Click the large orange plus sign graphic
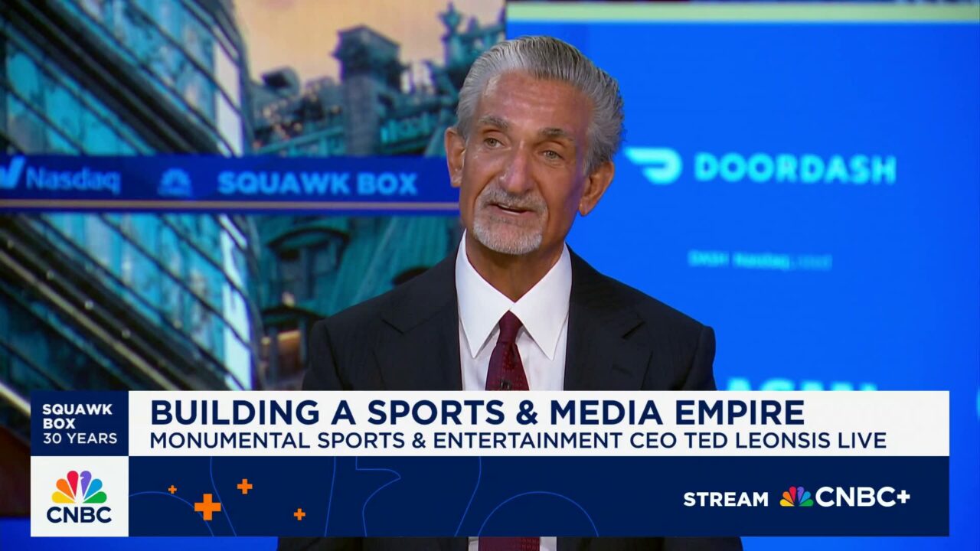This screenshot has width=980, height=551. 207,507
